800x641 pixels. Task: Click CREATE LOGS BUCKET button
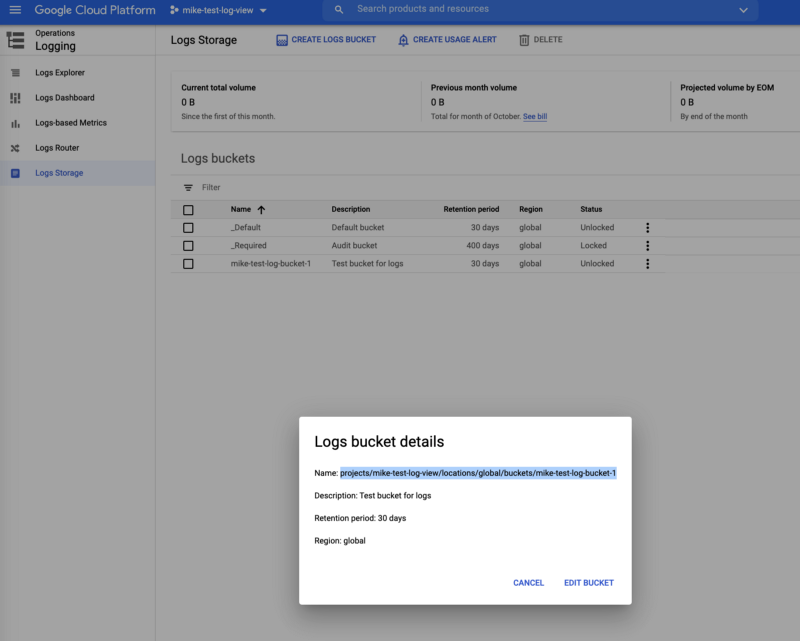click(x=326, y=40)
